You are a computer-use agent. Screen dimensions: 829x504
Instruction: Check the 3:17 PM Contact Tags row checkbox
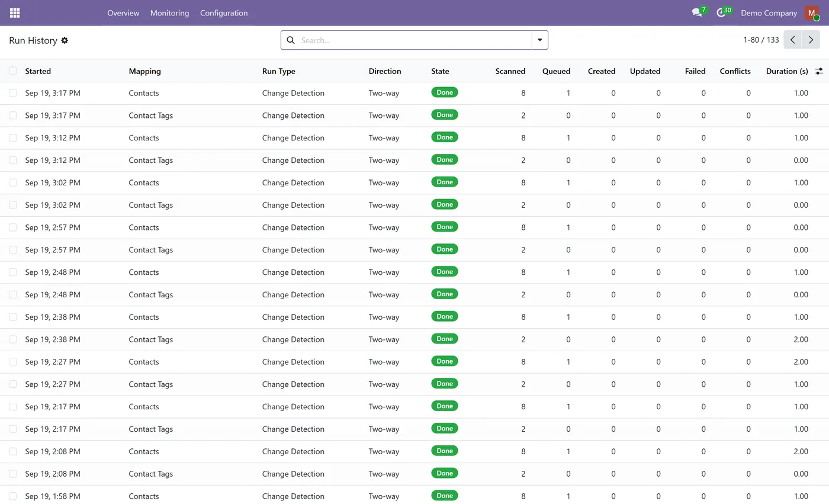click(x=13, y=115)
